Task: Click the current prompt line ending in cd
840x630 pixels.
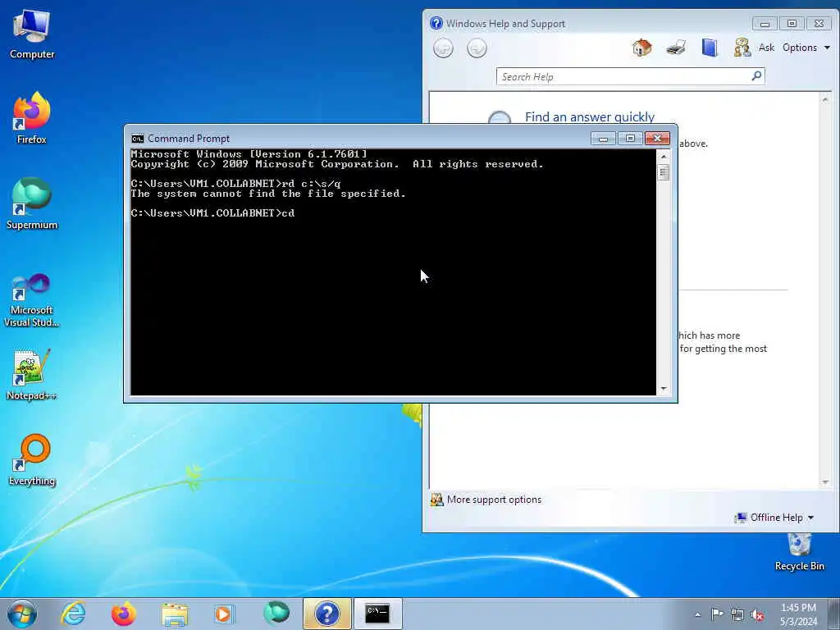Action: pos(212,212)
